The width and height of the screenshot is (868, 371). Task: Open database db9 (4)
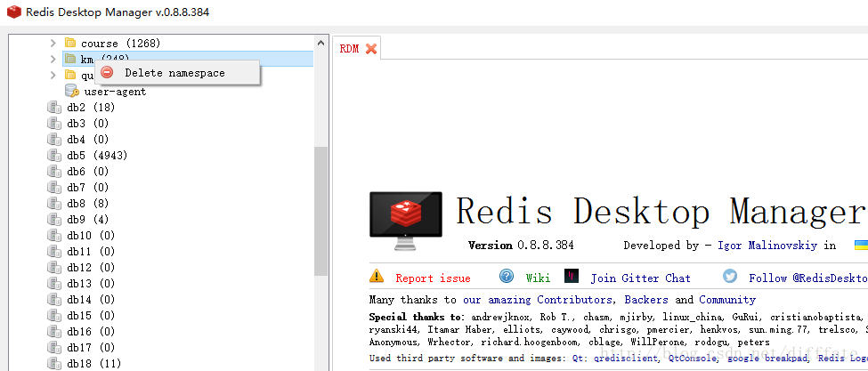click(87, 220)
